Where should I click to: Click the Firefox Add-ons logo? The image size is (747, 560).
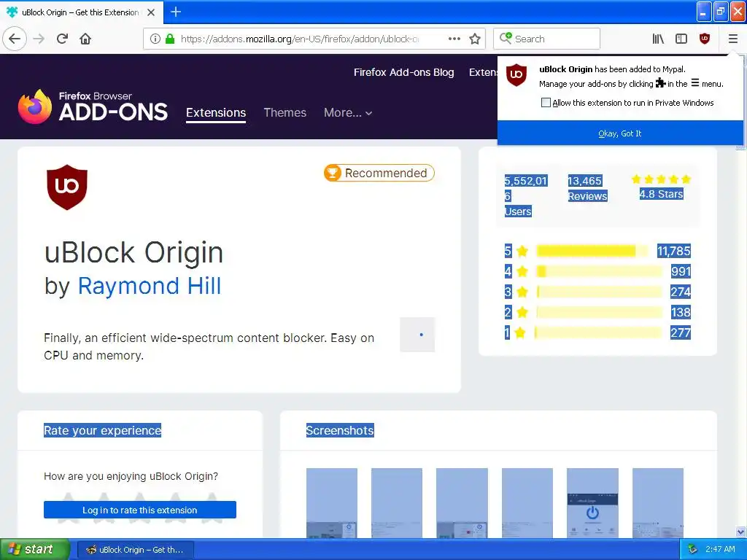93,106
